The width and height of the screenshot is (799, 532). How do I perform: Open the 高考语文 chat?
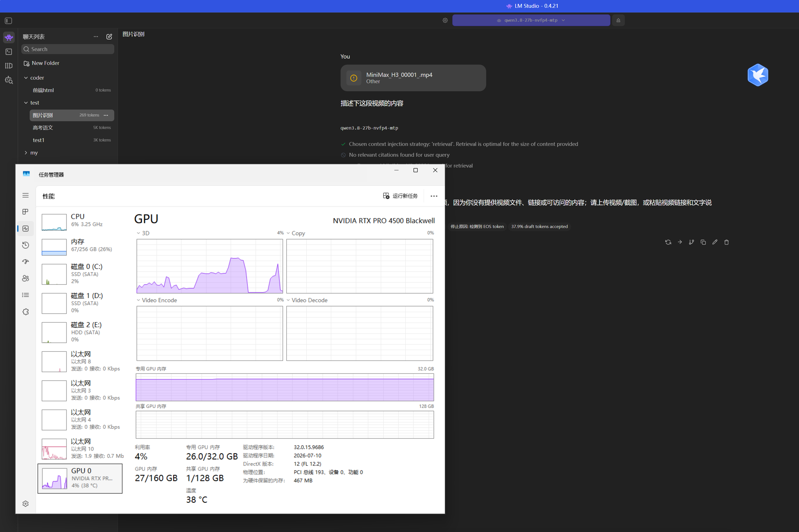[x=72, y=128]
